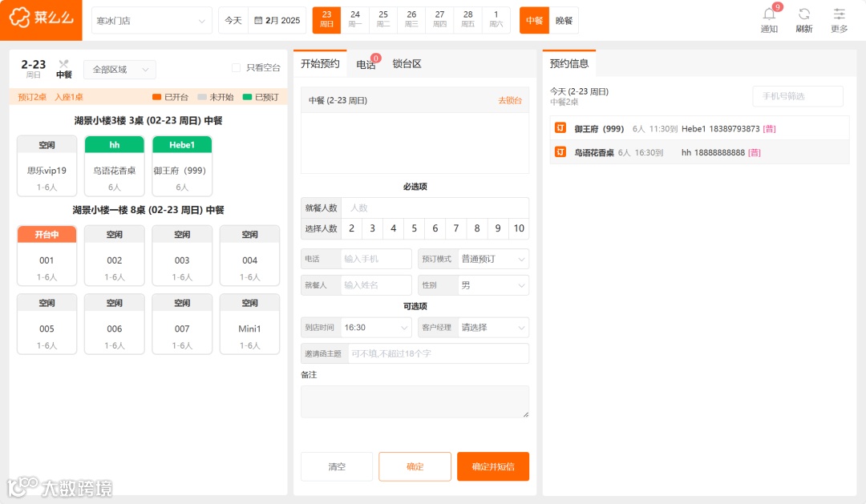The width and height of the screenshot is (866, 504).
Task: Toggle the 只看空台 checkbox
Action: (236, 68)
